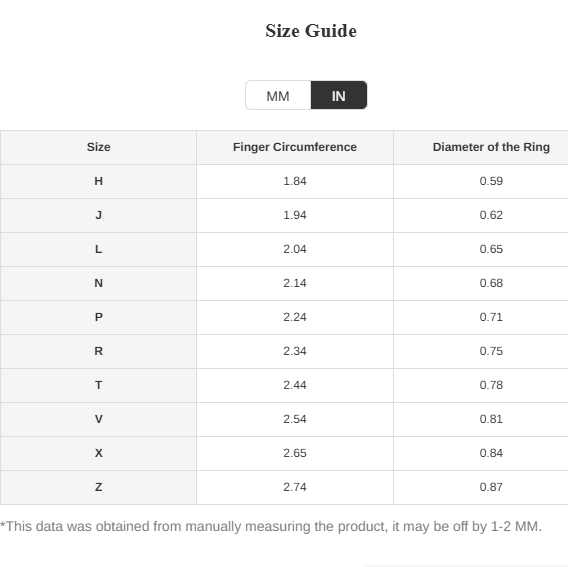The image size is (568, 567).
Task: Click the Size column header
Action: [x=99, y=147]
